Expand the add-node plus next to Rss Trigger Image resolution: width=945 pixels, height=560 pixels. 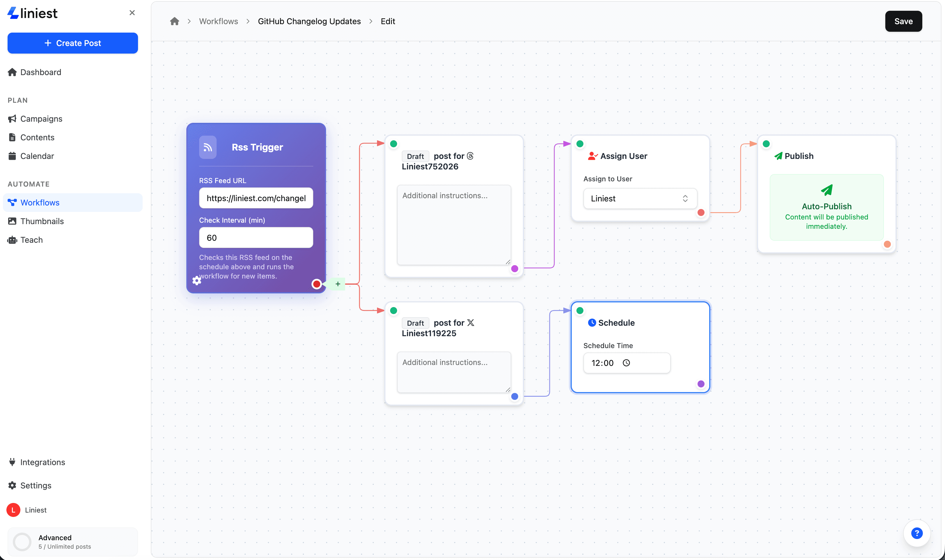(x=337, y=284)
